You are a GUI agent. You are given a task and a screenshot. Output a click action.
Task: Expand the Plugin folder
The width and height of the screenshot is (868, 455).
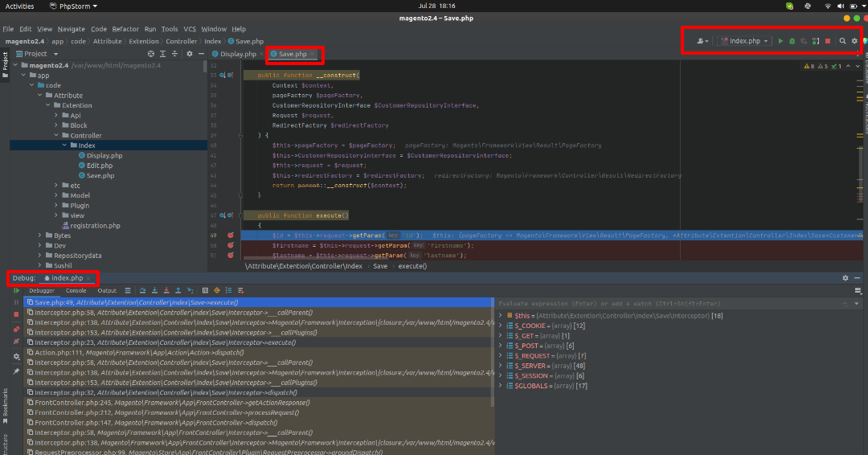point(56,205)
